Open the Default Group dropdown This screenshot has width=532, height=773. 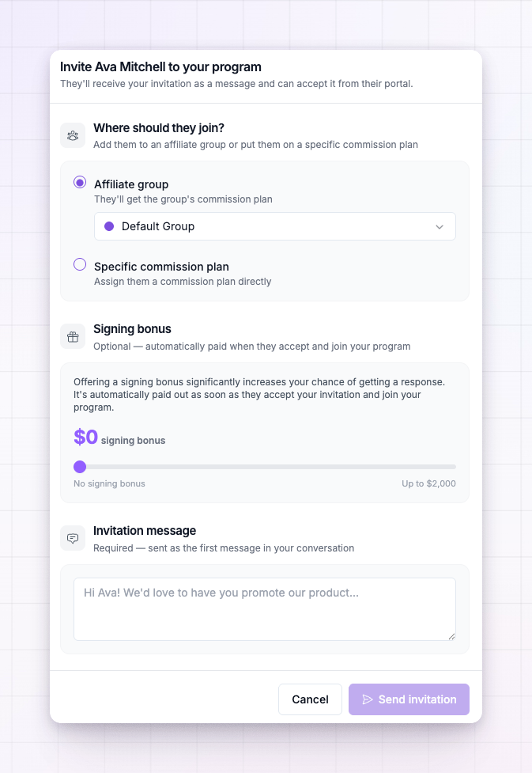275,226
